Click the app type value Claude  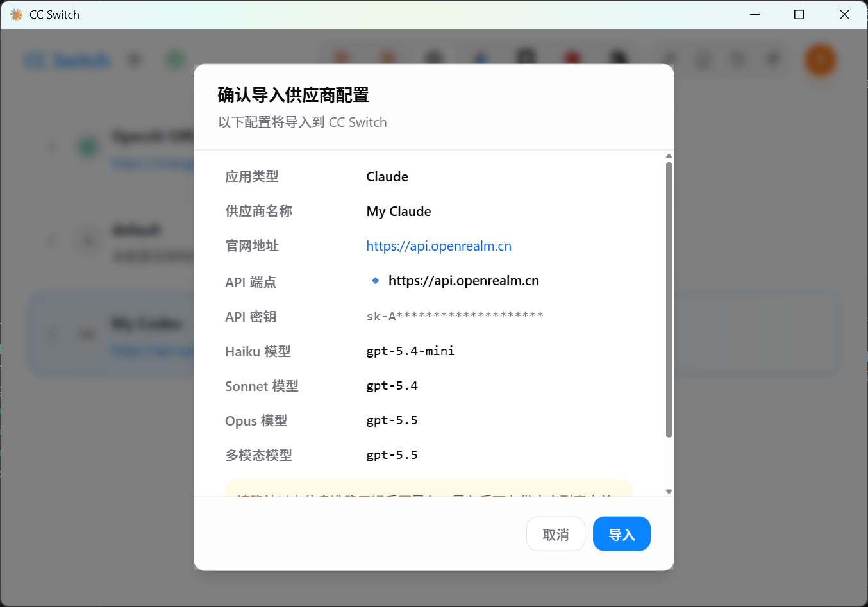tap(387, 177)
